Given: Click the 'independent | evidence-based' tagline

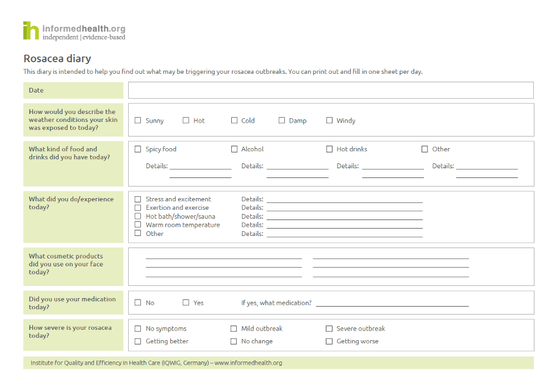Looking at the screenshot, I should tap(84, 37).
